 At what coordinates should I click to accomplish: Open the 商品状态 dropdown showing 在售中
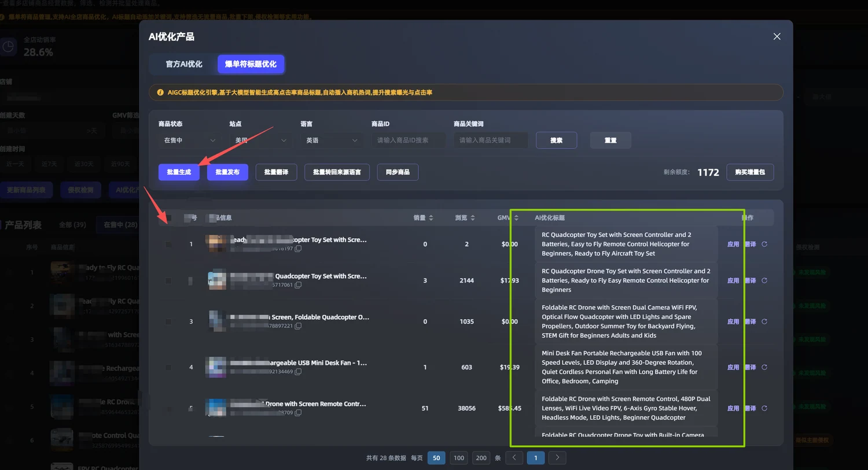[x=190, y=140]
